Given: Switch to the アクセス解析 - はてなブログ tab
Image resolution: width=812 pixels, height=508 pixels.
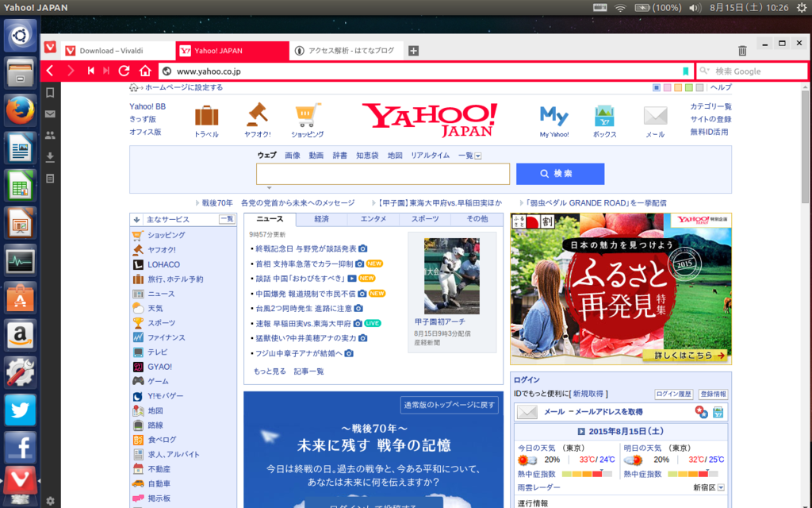Looking at the screenshot, I should tap(346, 51).
